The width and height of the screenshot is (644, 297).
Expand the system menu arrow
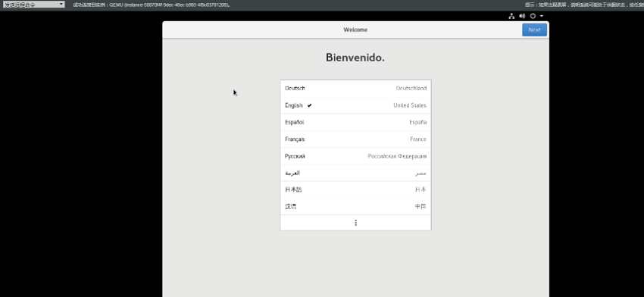(542, 16)
